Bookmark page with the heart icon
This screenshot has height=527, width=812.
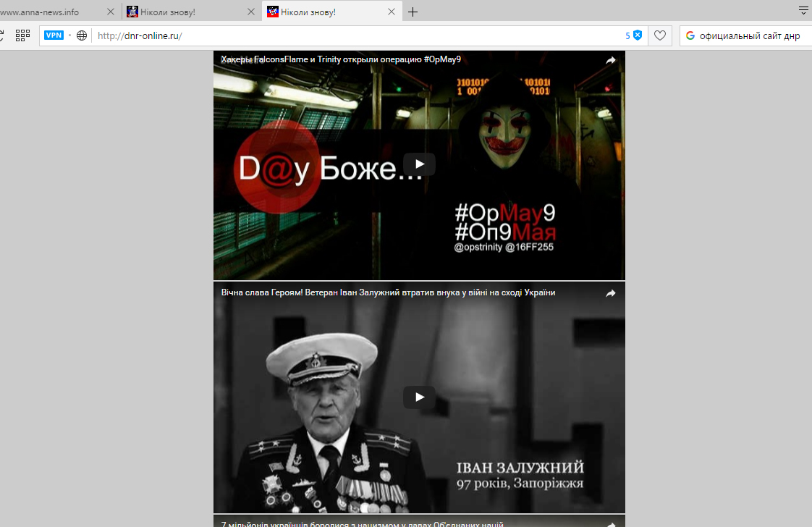pyautogui.click(x=660, y=35)
